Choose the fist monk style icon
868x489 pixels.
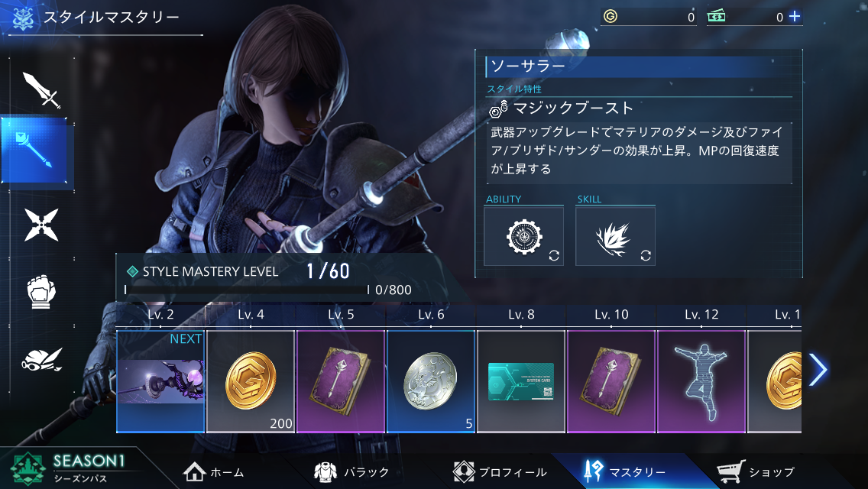[41, 293]
